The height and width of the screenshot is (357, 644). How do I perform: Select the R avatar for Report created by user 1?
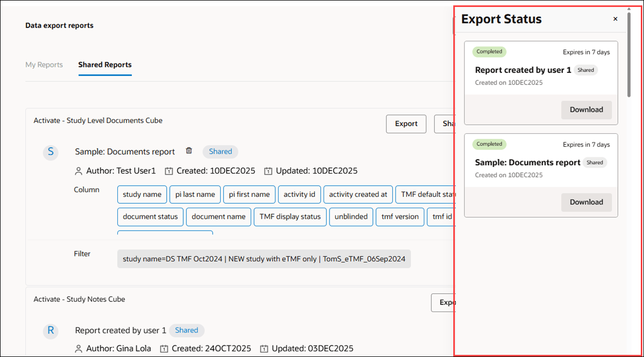(50, 331)
